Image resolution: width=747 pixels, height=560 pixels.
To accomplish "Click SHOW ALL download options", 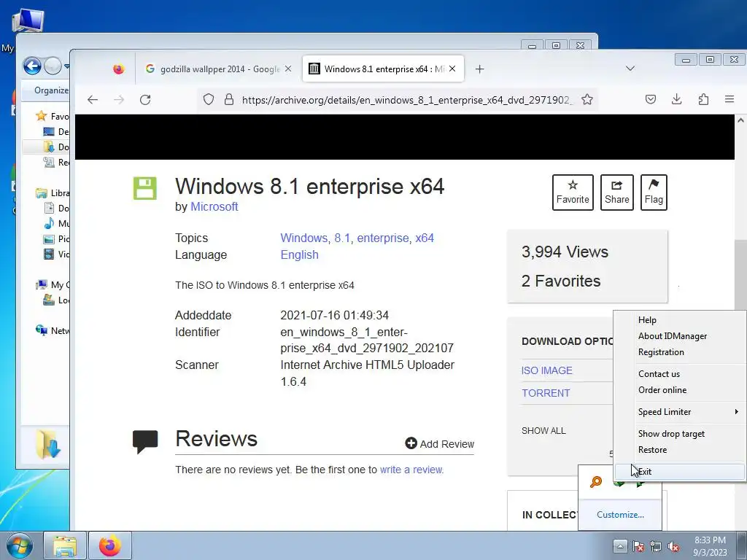I will [543, 430].
